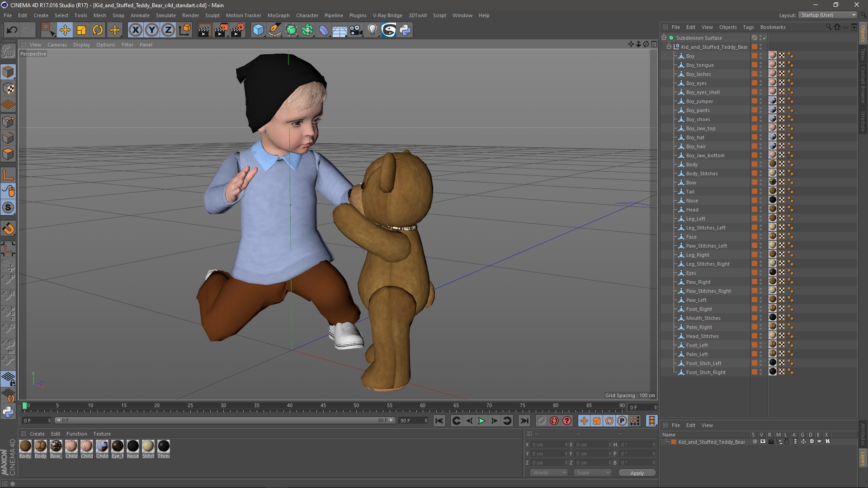
Task: Open the spline Pen tool
Action: pyautogui.click(x=275, y=30)
